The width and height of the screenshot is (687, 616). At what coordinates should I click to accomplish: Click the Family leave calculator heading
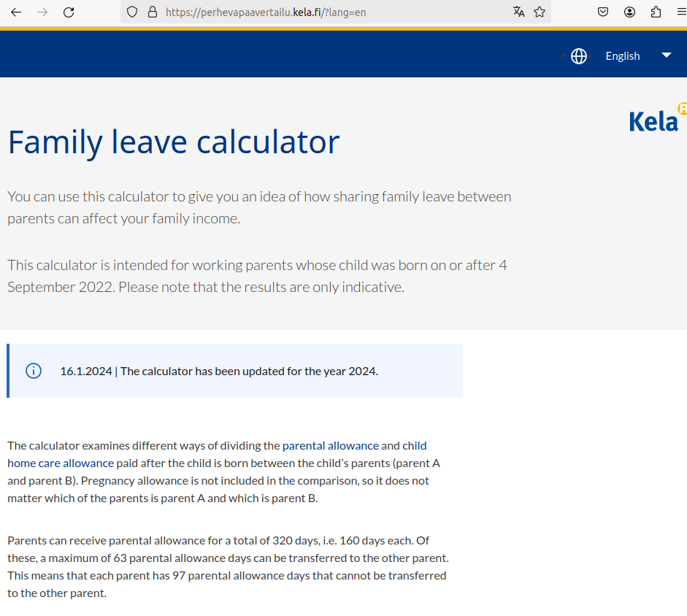pyautogui.click(x=174, y=142)
